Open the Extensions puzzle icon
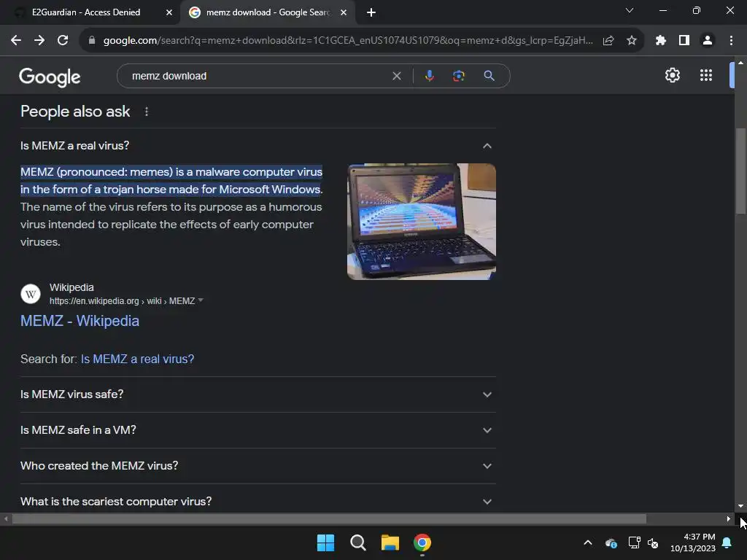The height and width of the screenshot is (560, 747). 660,41
